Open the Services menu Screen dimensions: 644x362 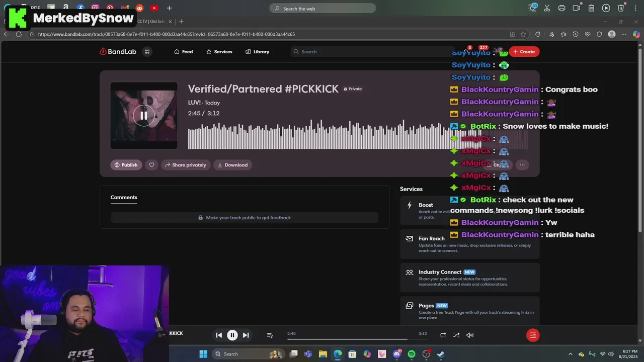[x=219, y=51]
